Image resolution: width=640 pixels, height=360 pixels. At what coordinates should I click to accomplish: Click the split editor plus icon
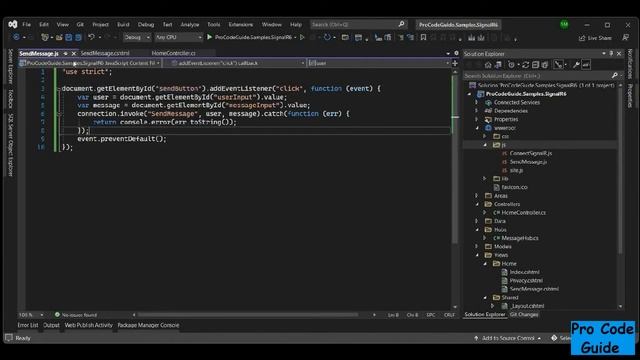tap(455, 63)
